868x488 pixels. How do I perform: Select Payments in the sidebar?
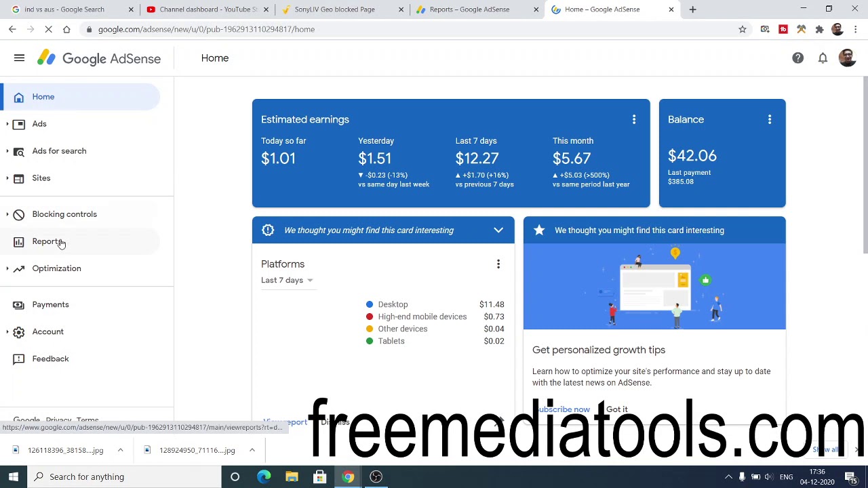click(50, 304)
